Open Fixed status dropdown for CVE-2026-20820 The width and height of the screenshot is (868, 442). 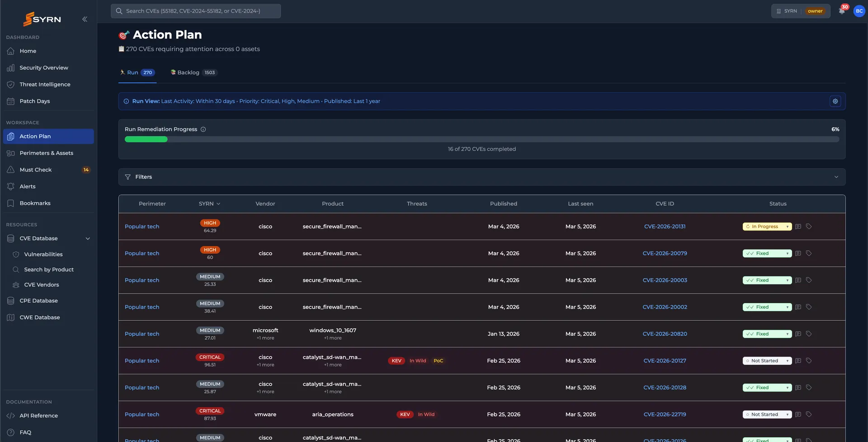point(767,334)
